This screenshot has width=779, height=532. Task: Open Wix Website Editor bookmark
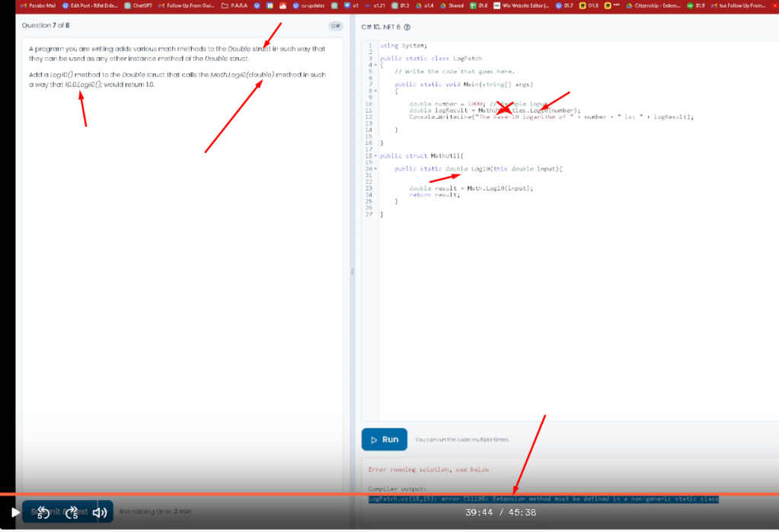tap(521, 5)
